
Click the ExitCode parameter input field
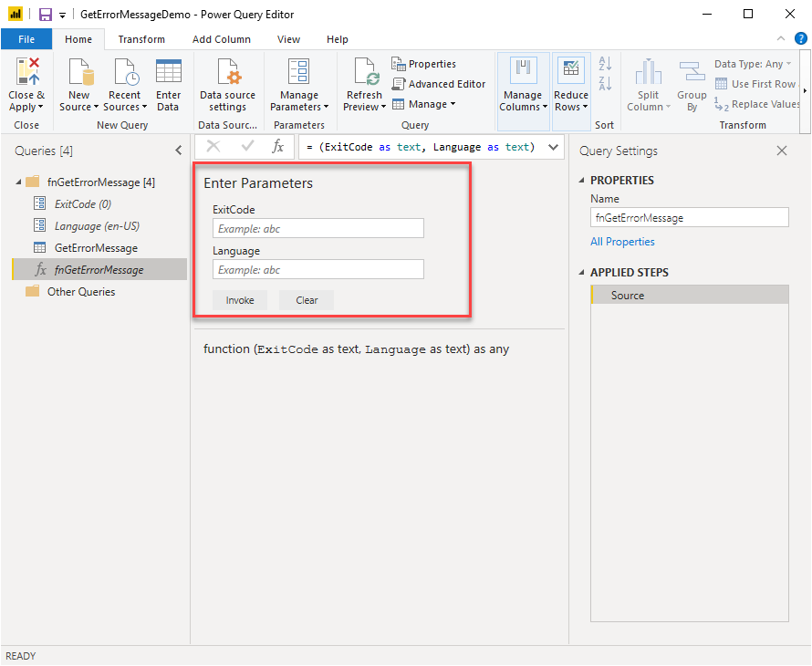pyautogui.click(x=318, y=229)
